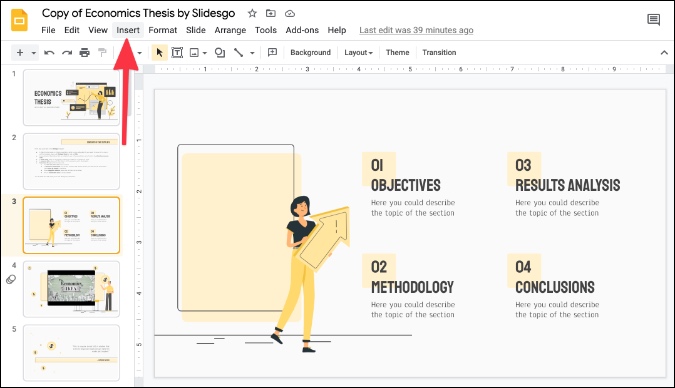Click the RESULTS ANALYSIS heading
This screenshot has width=675, height=388.
(x=567, y=185)
